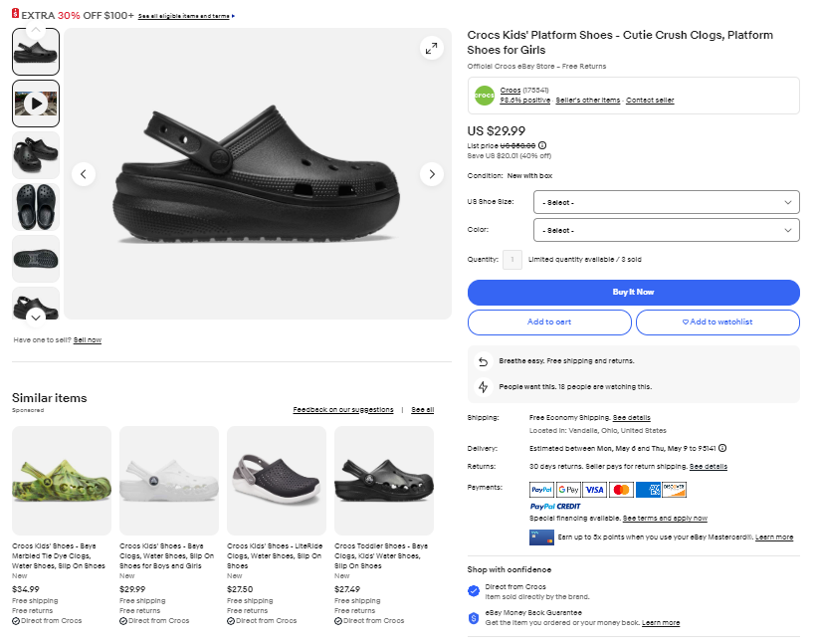Screen dimensions: 816x644
Task: Open Seller's other items
Action: (587, 100)
